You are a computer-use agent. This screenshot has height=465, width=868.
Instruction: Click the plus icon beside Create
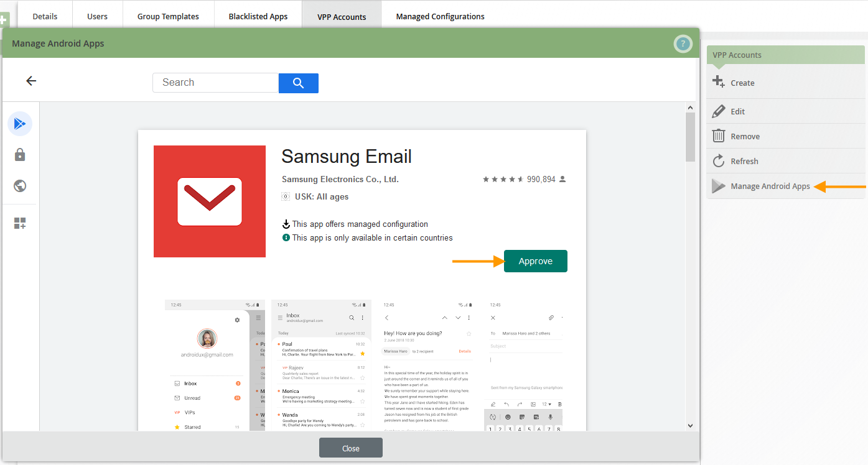click(x=718, y=81)
